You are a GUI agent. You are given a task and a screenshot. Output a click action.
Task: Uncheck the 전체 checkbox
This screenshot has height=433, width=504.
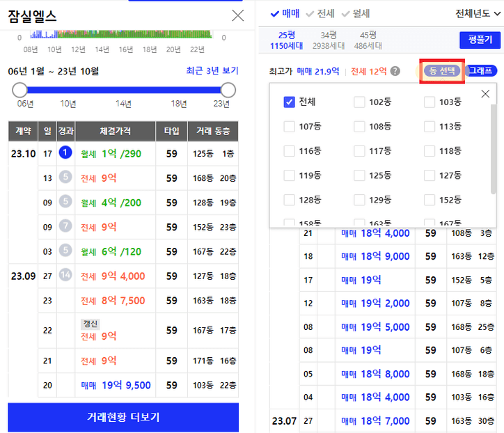pyautogui.click(x=290, y=102)
